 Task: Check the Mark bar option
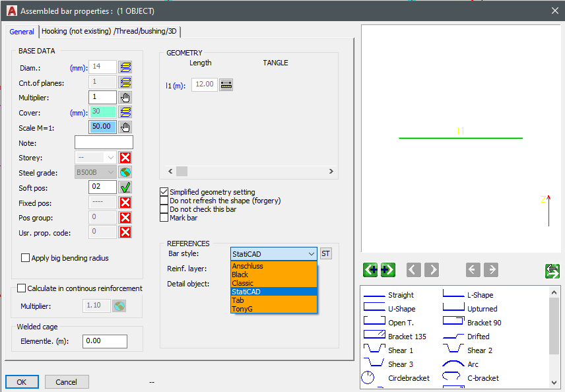[x=164, y=218]
